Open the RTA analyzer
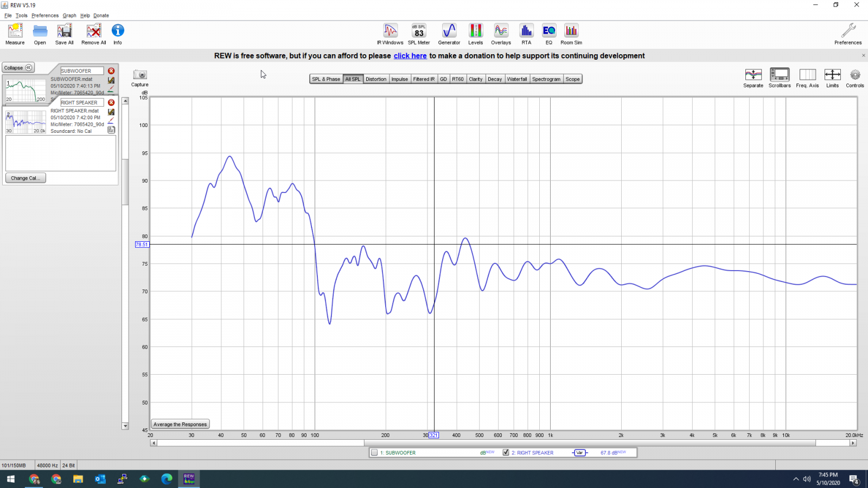This screenshot has width=868, height=488. click(x=526, y=30)
